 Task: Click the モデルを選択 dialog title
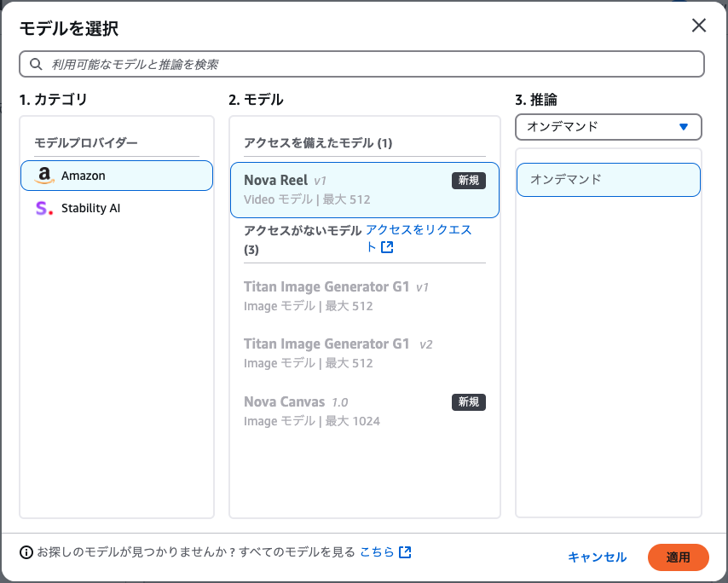point(69,28)
